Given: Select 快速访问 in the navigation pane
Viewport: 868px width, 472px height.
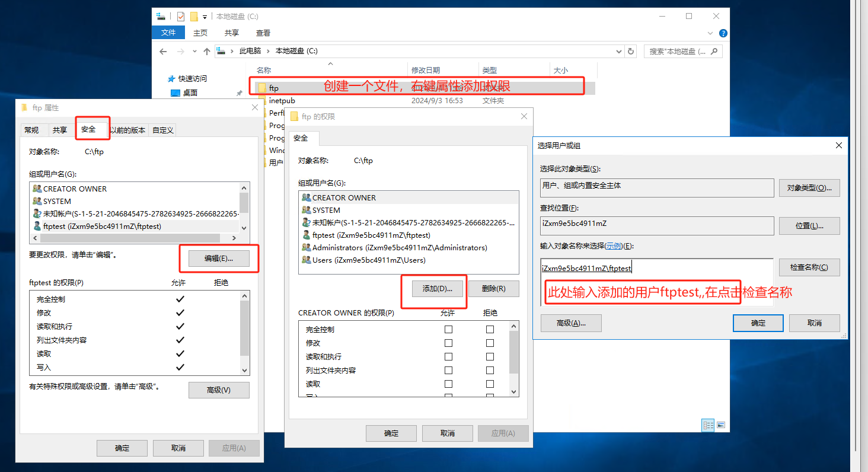Looking at the screenshot, I should point(193,78).
